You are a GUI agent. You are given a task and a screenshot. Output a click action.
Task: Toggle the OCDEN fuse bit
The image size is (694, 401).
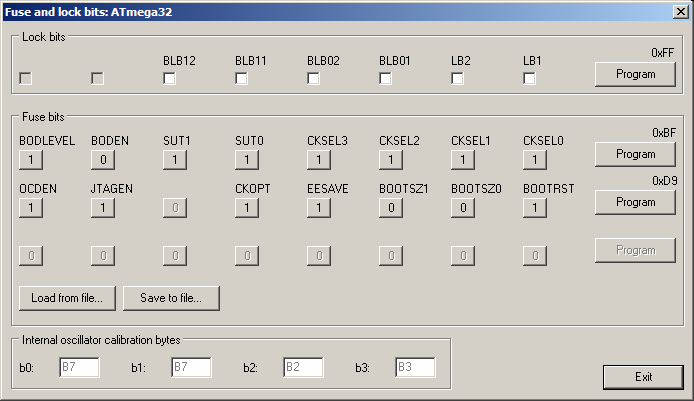(x=31, y=208)
